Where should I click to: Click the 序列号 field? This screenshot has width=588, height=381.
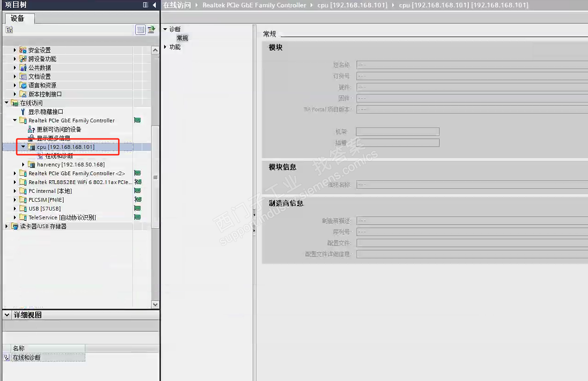(x=472, y=232)
